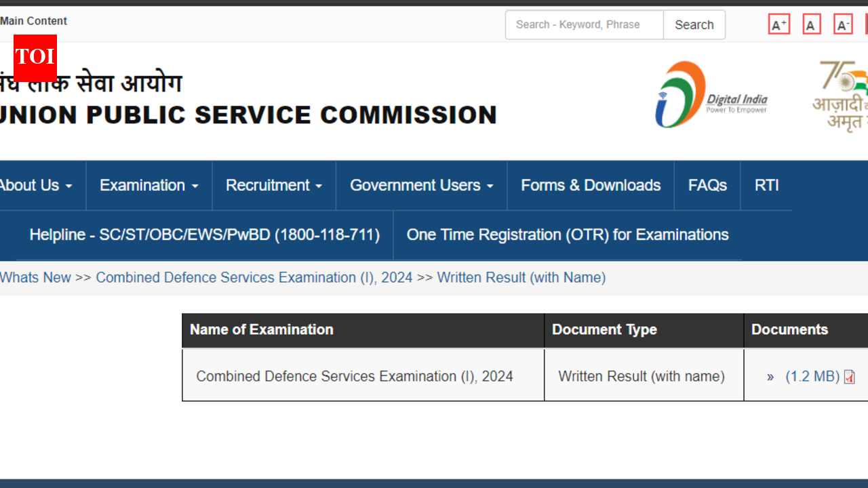Click the TOI logo
This screenshot has width=868, height=488.
(34, 58)
